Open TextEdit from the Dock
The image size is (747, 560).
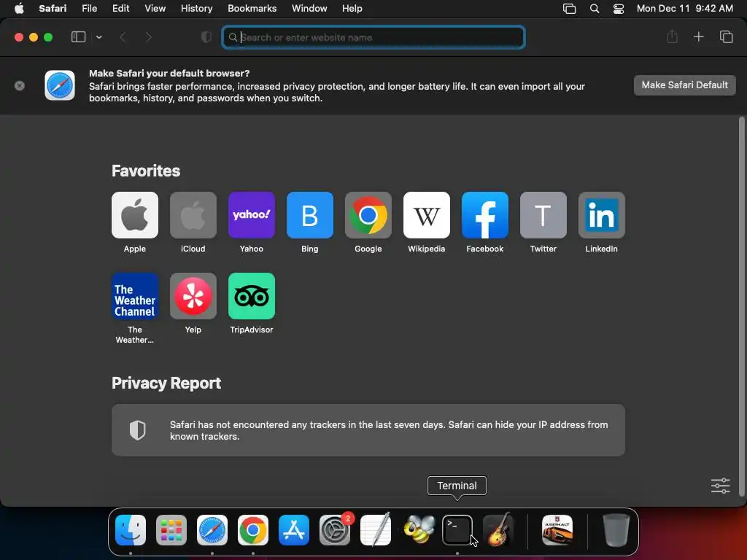click(376, 530)
